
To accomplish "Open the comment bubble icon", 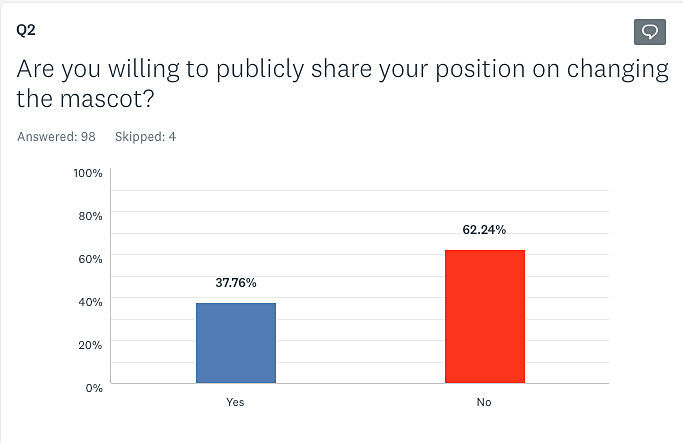I will pos(650,32).
